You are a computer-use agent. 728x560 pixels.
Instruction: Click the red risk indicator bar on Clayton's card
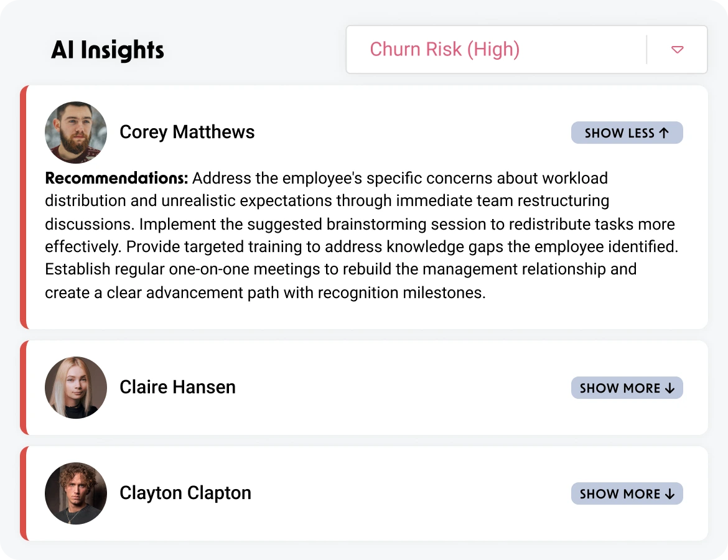coord(23,493)
